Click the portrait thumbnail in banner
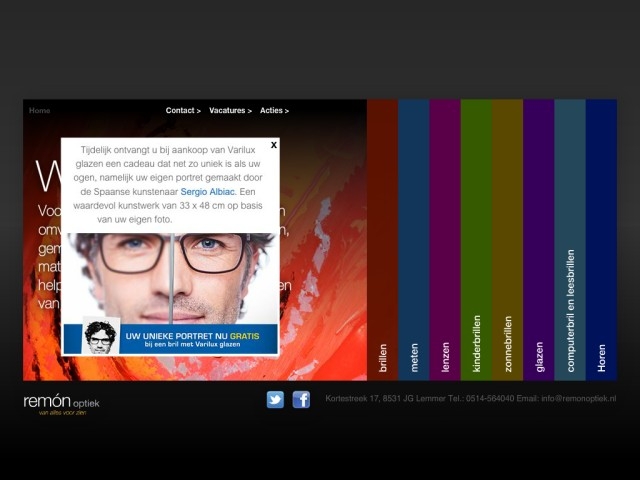The width and height of the screenshot is (640, 480). click(x=100, y=337)
